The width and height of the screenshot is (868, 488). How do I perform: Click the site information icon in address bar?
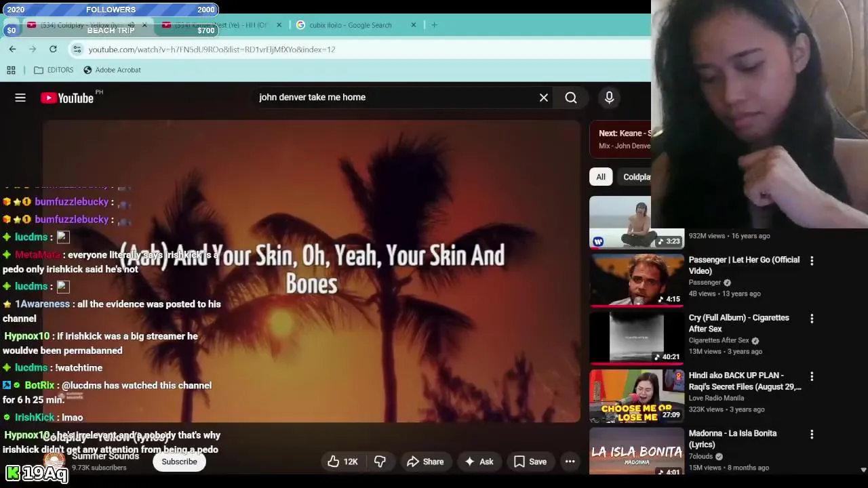77,49
